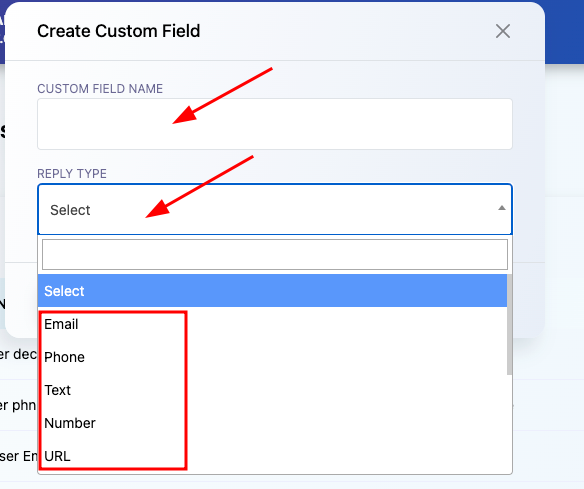Click the background row ending in "dec"

point(19,354)
